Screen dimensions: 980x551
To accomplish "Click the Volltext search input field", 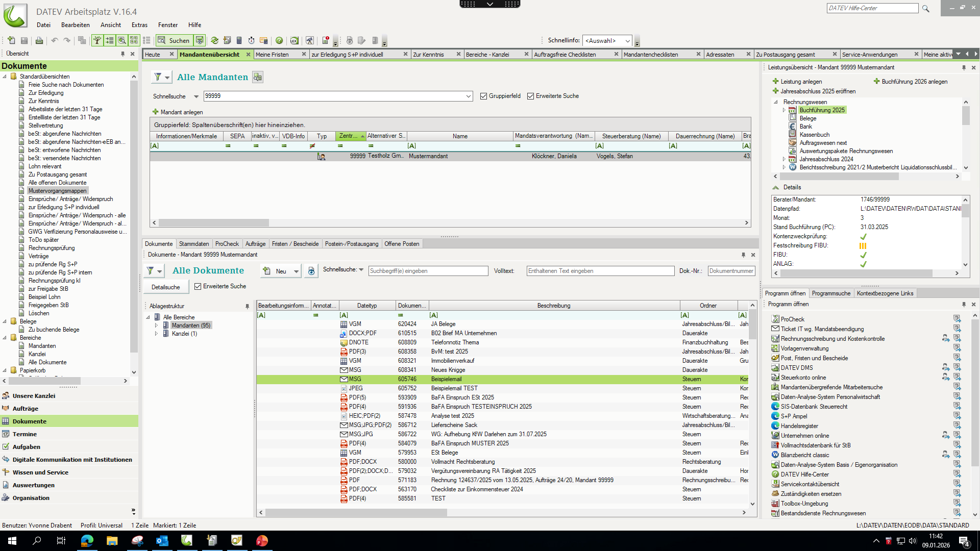I will pyautogui.click(x=600, y=271).
